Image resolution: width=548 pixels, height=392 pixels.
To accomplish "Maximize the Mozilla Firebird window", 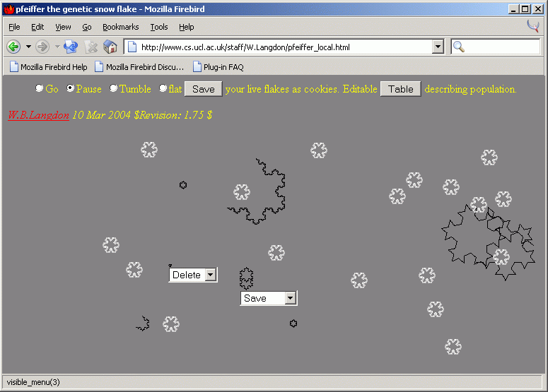I will 525,9.
